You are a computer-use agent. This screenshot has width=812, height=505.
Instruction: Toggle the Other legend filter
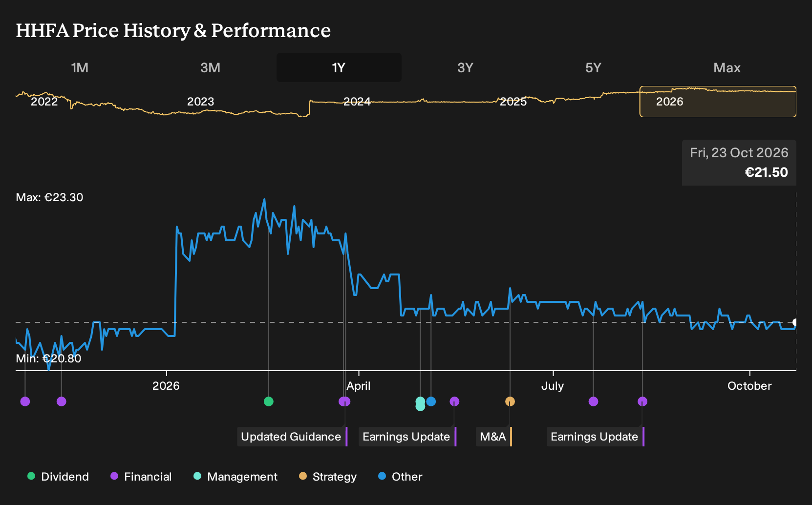pyautogui.click(x=400, y=477)
